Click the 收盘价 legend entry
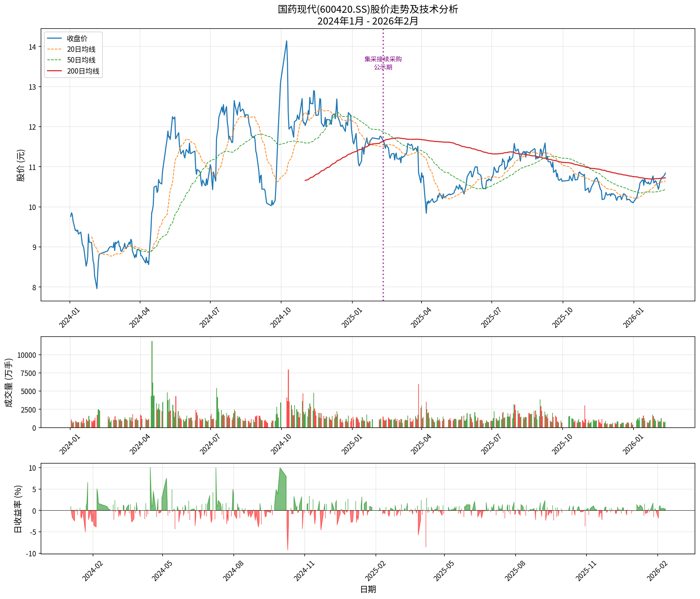700x599 pixels. 77,39
